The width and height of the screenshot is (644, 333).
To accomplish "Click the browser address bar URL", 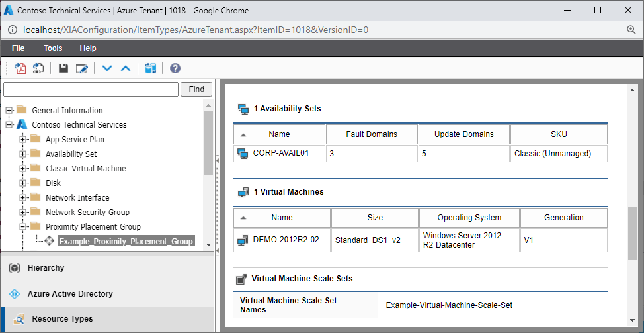I will point(196,30).
